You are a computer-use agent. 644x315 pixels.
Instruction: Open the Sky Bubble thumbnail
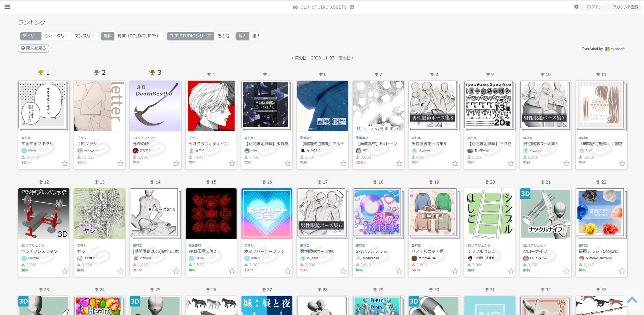click(x=378, y=213)
